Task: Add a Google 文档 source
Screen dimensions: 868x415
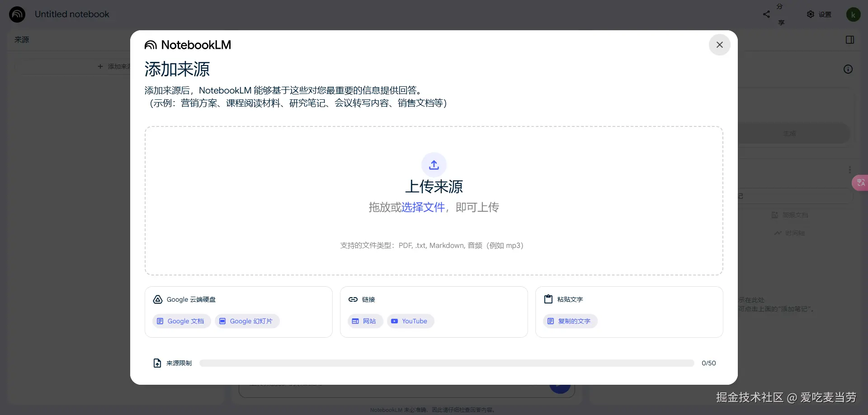Action: pos(182,321)
